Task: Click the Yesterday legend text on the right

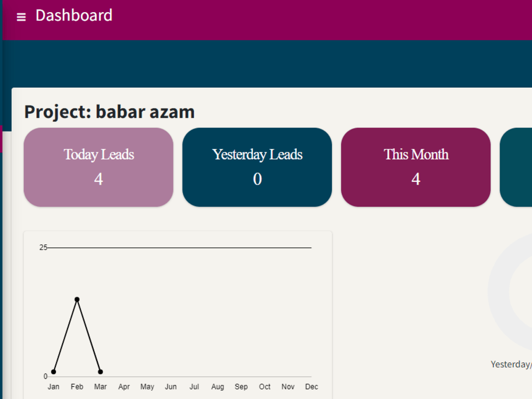Action: click(510, 364)
